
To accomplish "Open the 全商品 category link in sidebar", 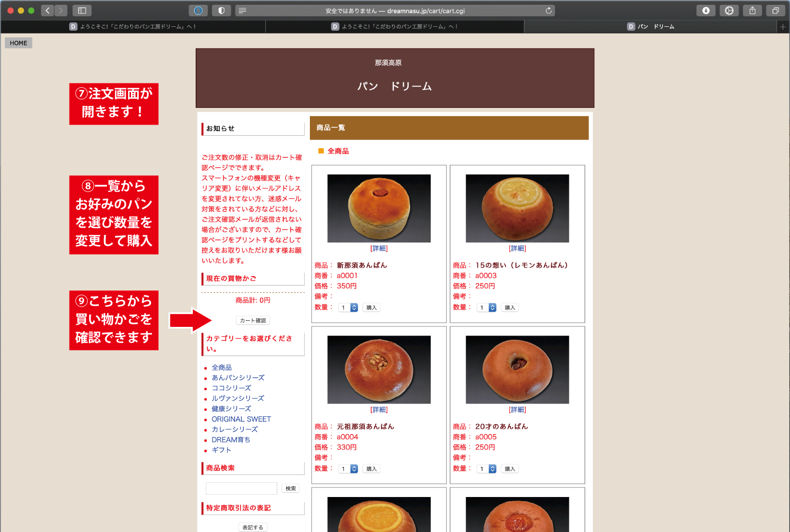I will 222,368.
